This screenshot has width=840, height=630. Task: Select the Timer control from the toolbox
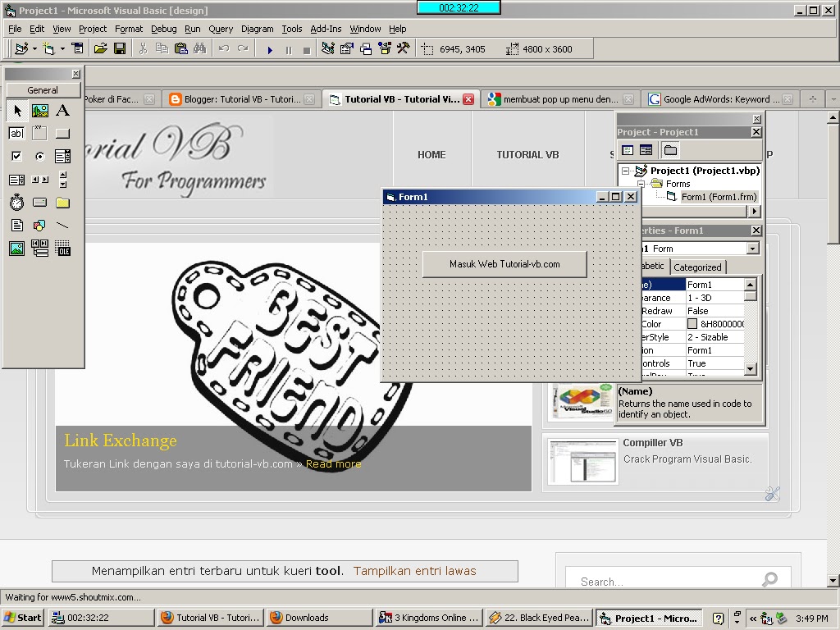[x=16, y=203]
